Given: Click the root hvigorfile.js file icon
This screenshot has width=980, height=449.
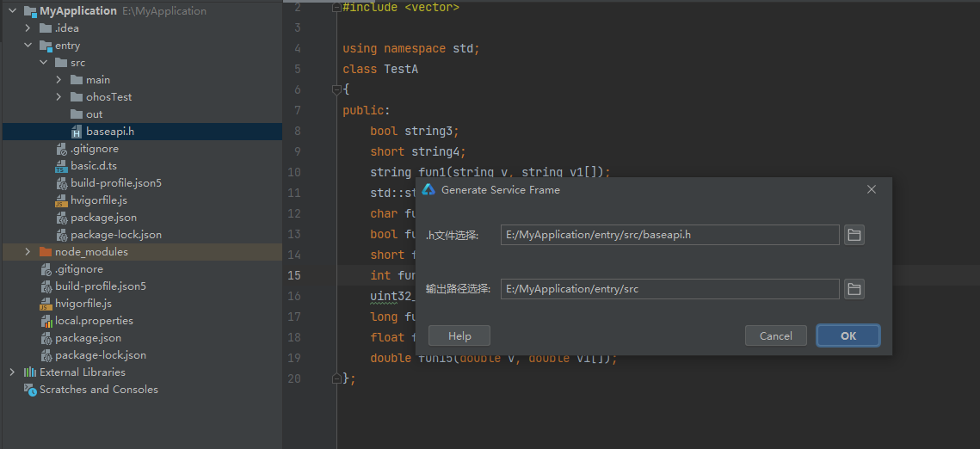Looking at the screenshot, I should point(46,304).
